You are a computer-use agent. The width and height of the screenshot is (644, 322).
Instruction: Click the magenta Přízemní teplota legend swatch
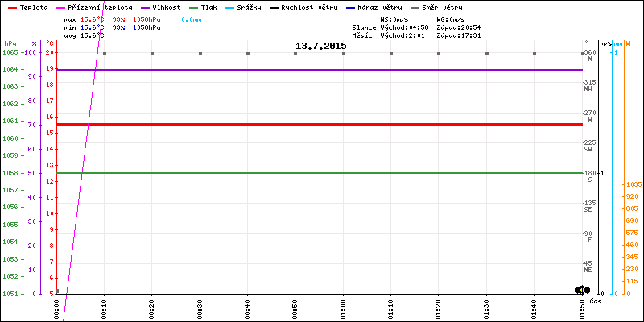click(63, 8)
